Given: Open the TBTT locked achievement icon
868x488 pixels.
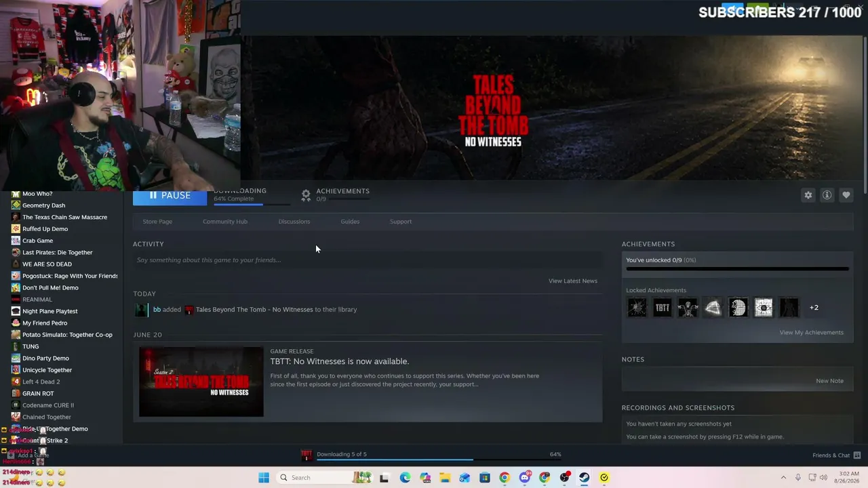Looking at the screenshot, I should pos(662,308).
